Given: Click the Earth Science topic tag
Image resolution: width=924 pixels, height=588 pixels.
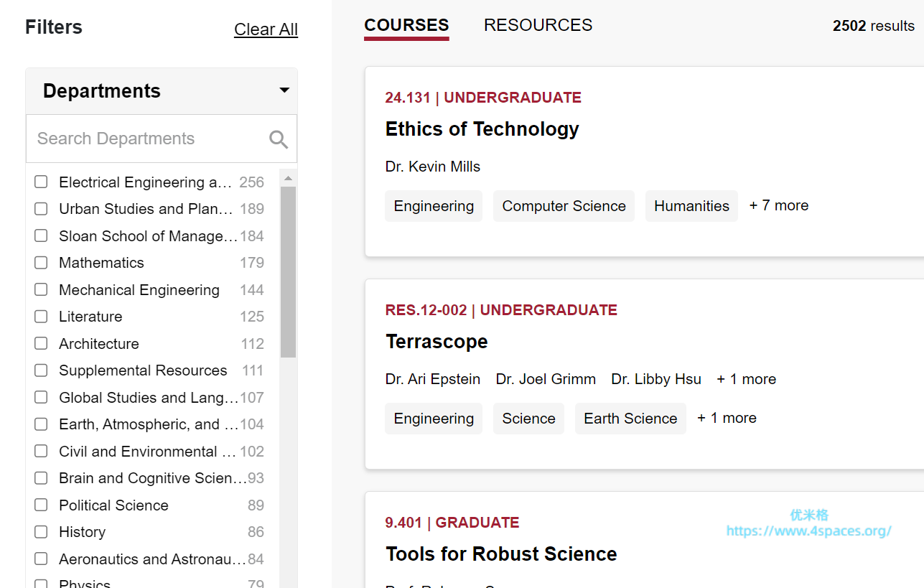Looking at the screenshot, I should click(x=630, y=419).
